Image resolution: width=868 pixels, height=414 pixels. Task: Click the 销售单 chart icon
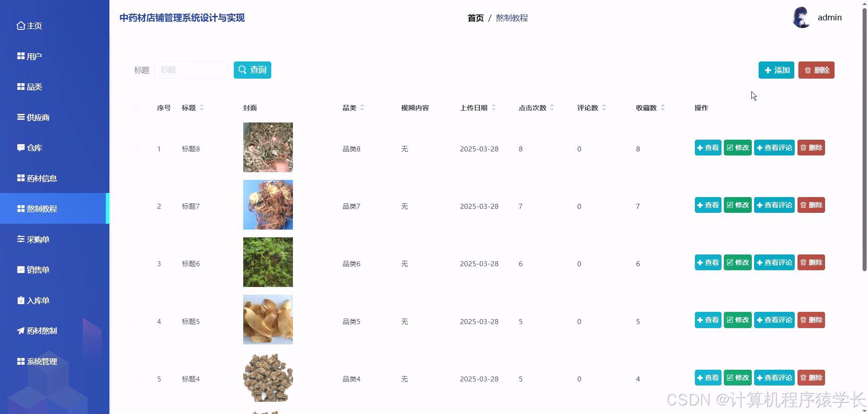click(x=20, y=269)
